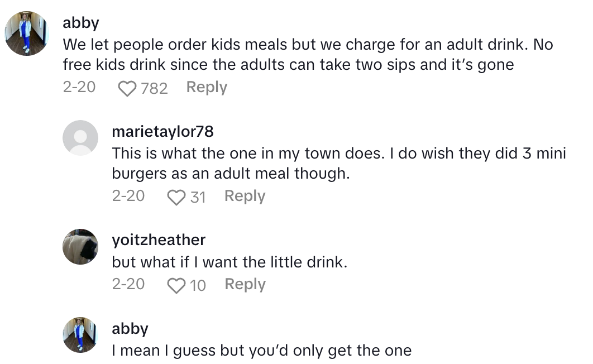Reply to yoitzheather's comment

click(245, 285)
